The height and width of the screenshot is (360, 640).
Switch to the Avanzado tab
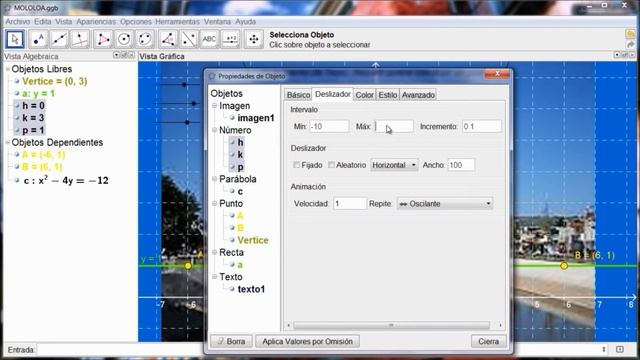pyautogui.click(x=418, y=95)
